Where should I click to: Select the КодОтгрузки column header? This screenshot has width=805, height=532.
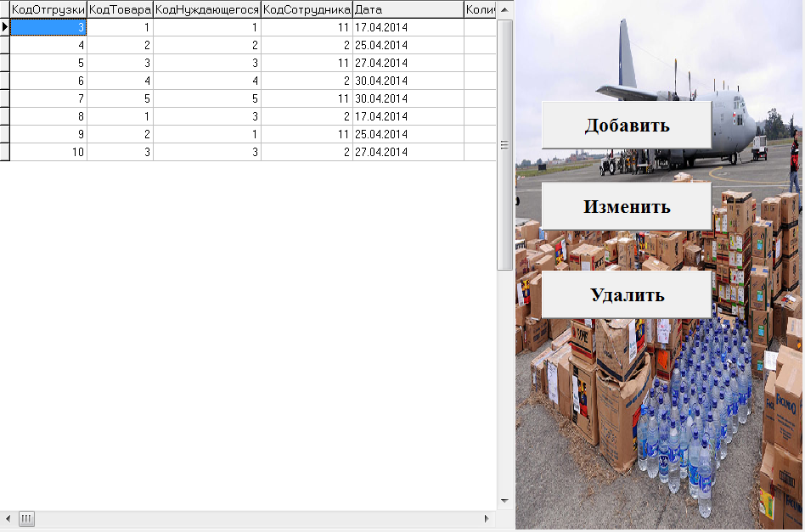pyautogui.click(x=48, y=9)
